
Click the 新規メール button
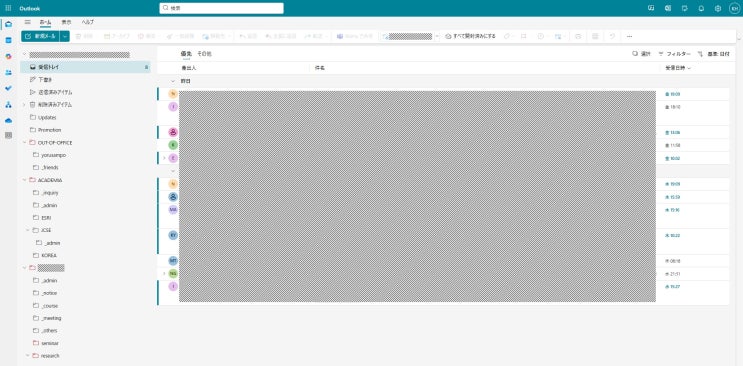click(x=40, y=36)
